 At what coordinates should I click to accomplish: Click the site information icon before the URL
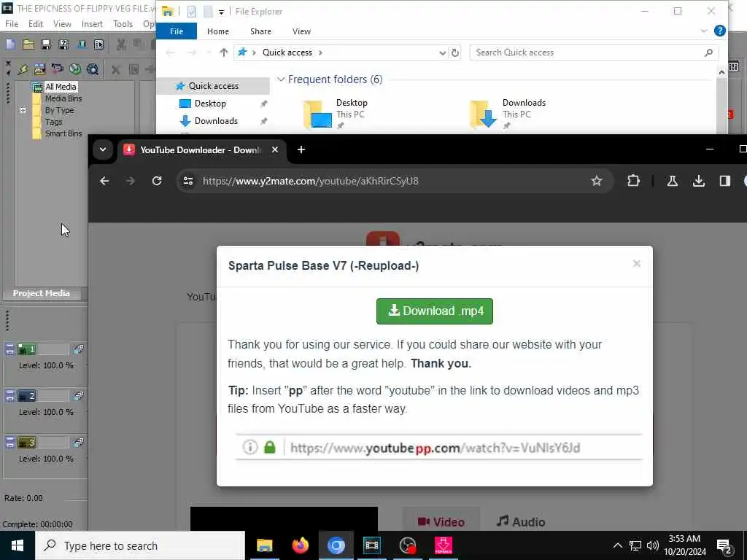188,181
